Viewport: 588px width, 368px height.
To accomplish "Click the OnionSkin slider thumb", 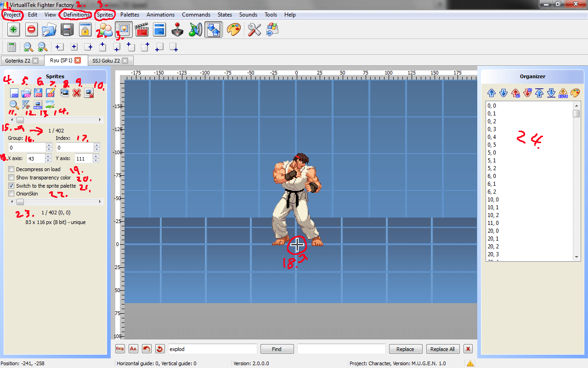I will pyautogui.click(x=20, y=202).
